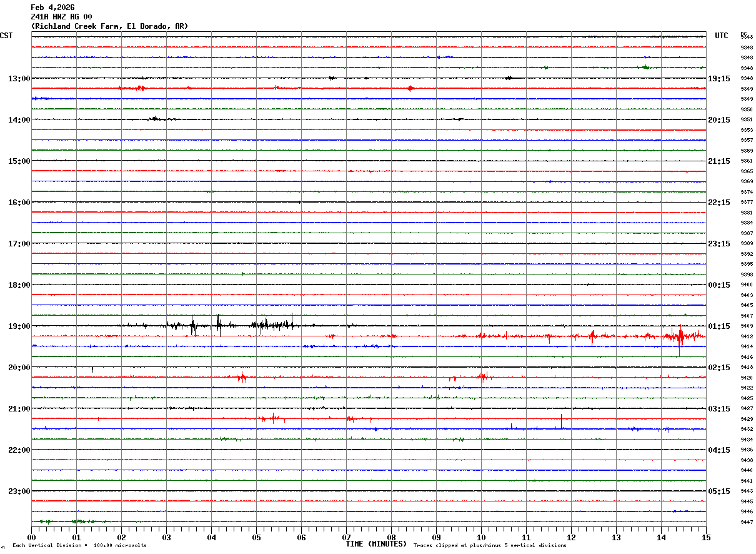The height and width of the screenshot is (554, 756).
Task: Click the DC offset value "9389"
Action: (x=747, y=244)
